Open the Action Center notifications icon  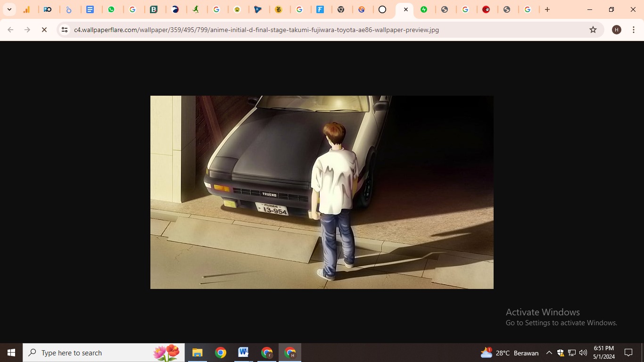(628, 352)
